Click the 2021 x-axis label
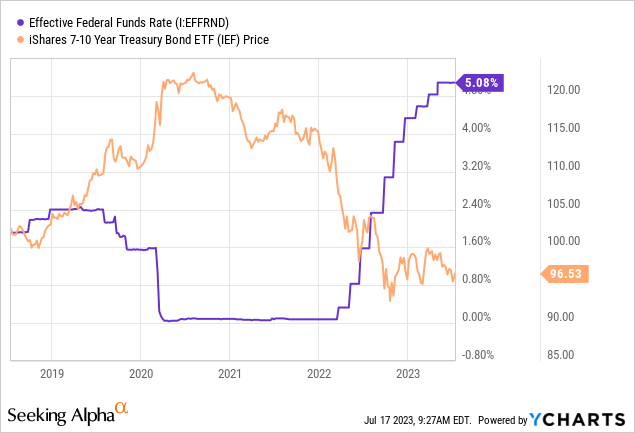This screenshot has width=635, height=433. [x=230, y=373]
